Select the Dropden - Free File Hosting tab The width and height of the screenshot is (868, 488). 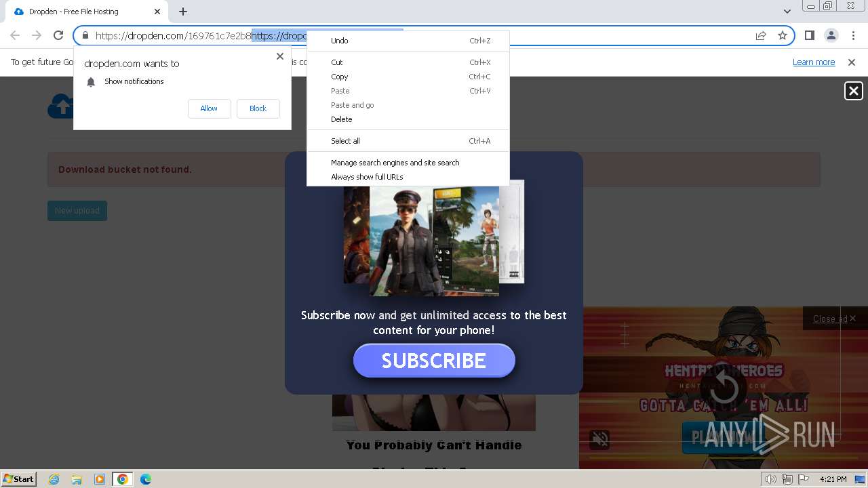[87, 12]
